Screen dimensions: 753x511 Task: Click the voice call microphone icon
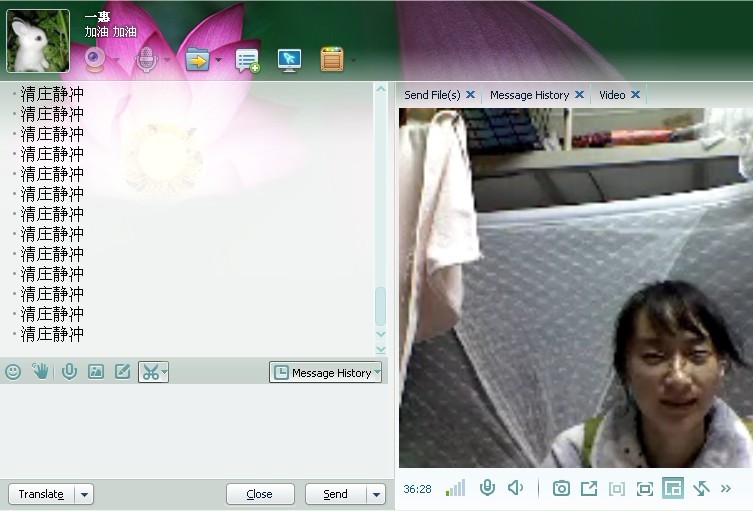146,60
